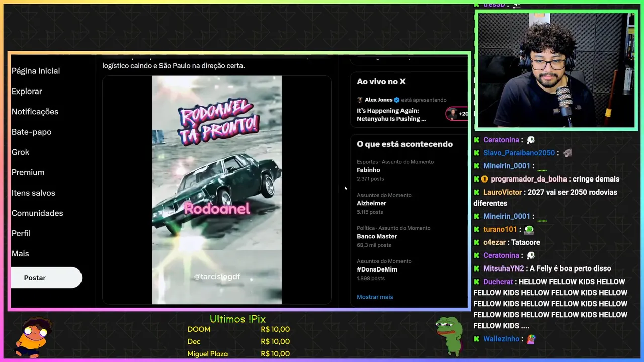Click Mostrar mais link
The image size is (644, 362).
(375, 297)
